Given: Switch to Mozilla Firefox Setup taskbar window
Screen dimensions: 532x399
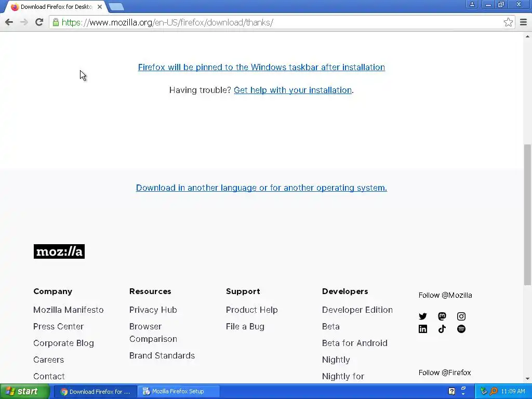Looking at the screenshot, I should [x=178, y=392].
